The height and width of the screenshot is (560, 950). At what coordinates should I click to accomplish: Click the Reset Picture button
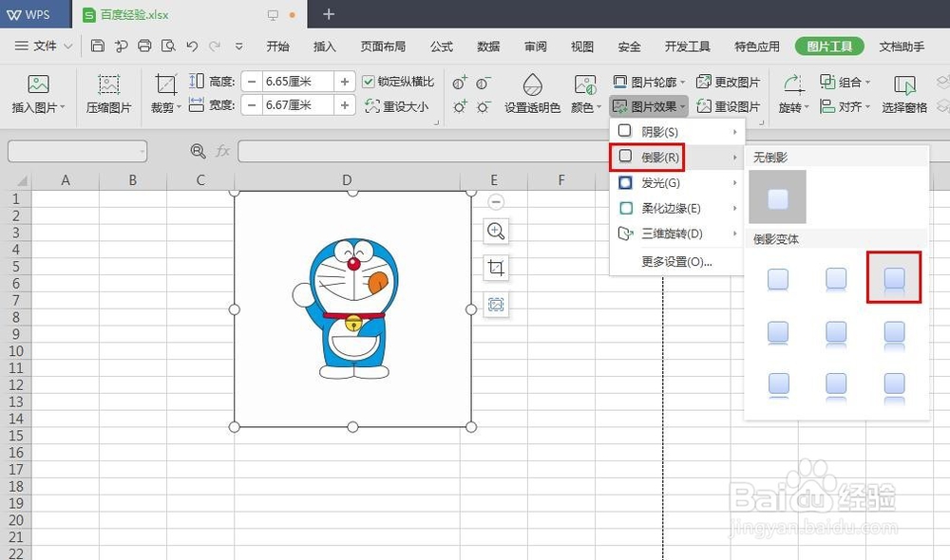pos(729,106)
